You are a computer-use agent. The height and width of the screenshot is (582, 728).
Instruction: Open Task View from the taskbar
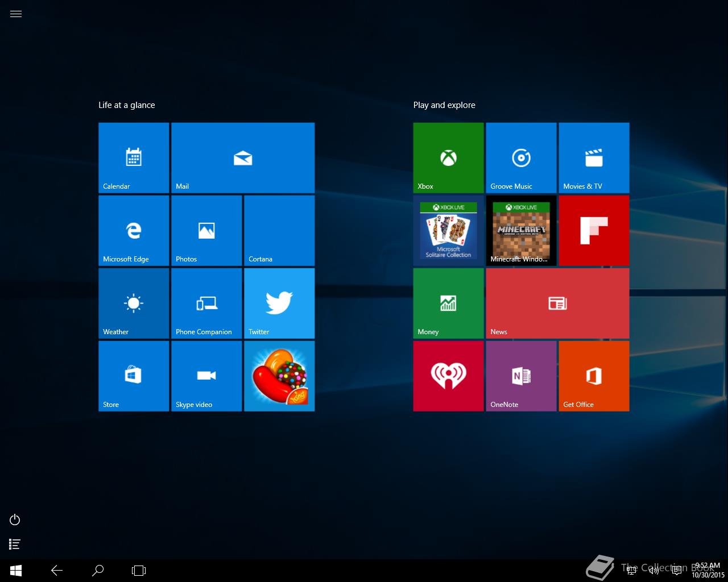point(139,571)
